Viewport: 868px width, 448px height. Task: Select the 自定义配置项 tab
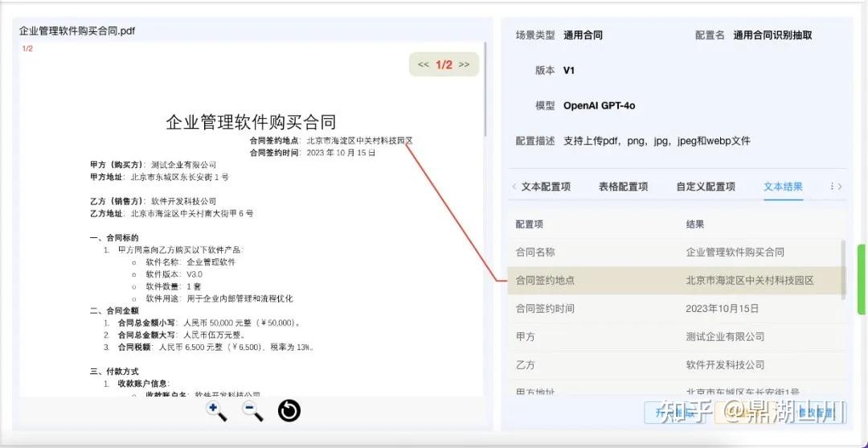tap(706, 187)
